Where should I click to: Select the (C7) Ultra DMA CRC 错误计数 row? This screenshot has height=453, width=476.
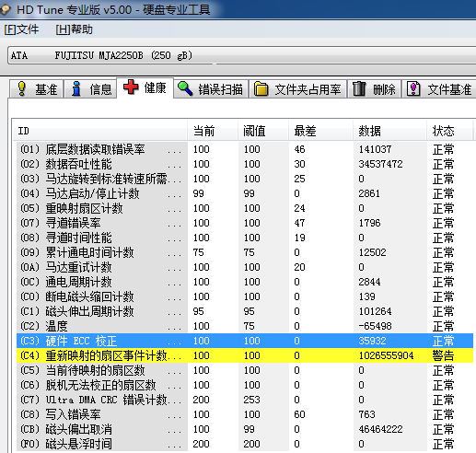pyautogui.click(x=245, y=400)
